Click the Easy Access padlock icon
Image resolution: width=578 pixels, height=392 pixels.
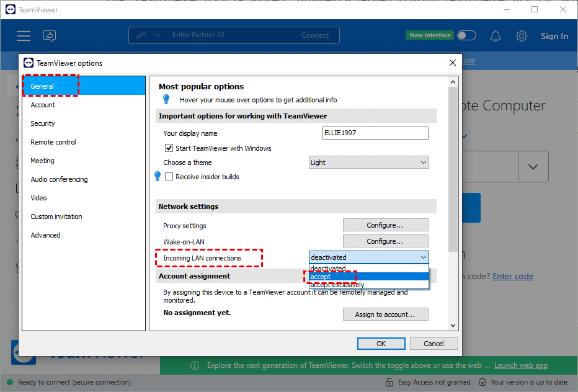pos(389,382)
